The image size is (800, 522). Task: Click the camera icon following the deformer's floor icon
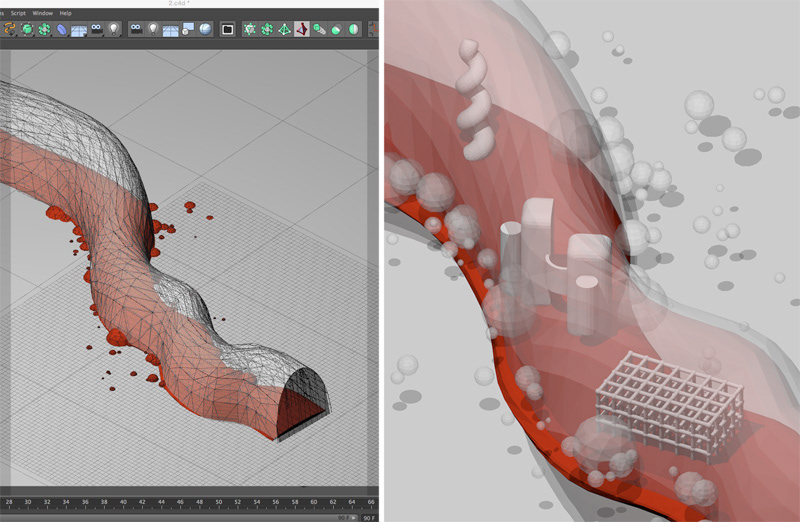point(96,29)
